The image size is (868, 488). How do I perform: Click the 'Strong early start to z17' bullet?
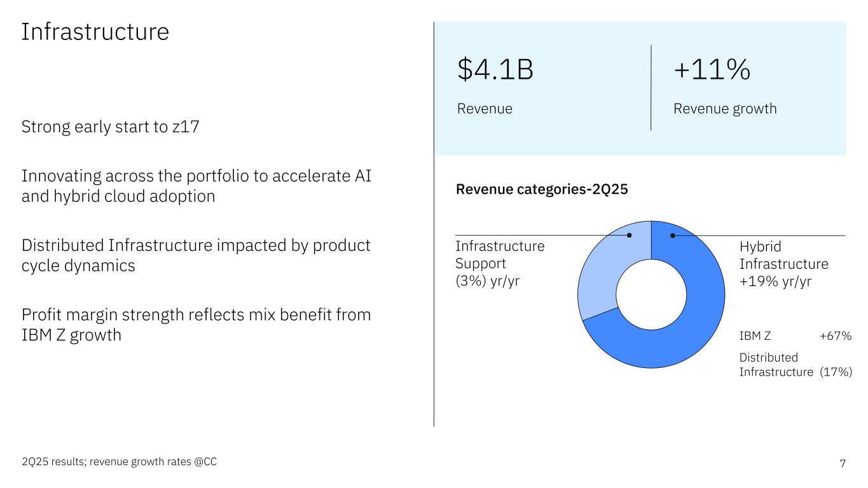point(111,127)
